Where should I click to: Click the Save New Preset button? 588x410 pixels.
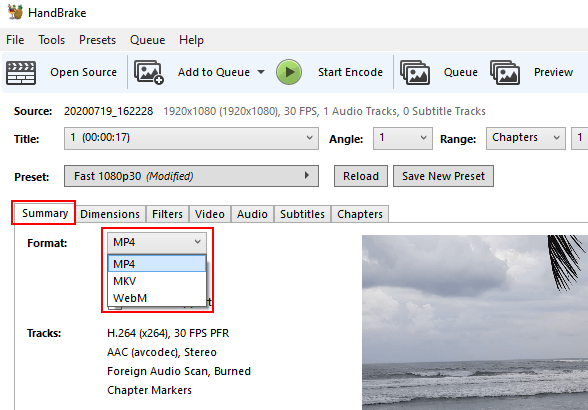click(443, 176)
